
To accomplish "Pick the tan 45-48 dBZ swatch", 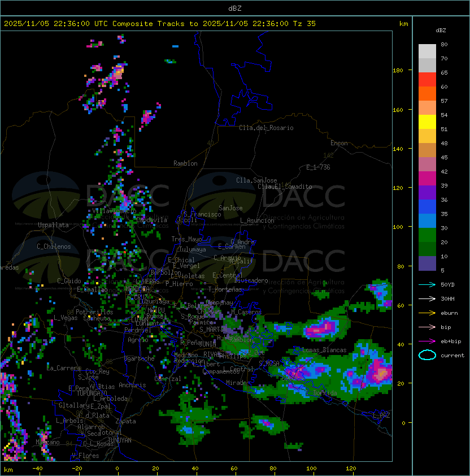I will (427, 150).
